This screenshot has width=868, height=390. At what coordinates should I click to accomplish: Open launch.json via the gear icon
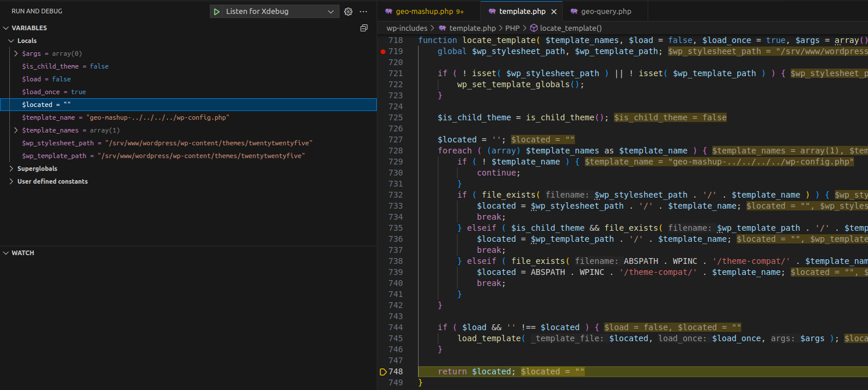(x=348, y=12)
